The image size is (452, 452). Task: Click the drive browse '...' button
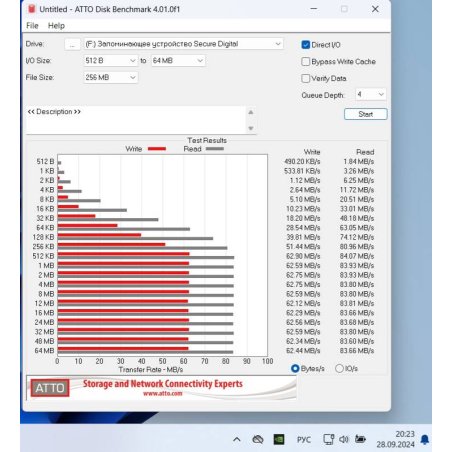point(72,44)
